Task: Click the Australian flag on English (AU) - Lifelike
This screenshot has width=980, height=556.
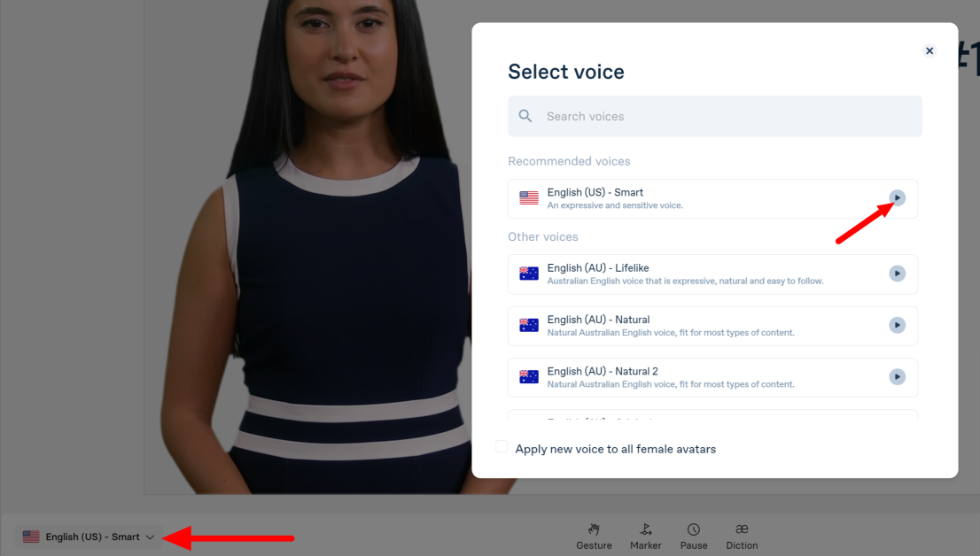Action: [x=529, y=273]
